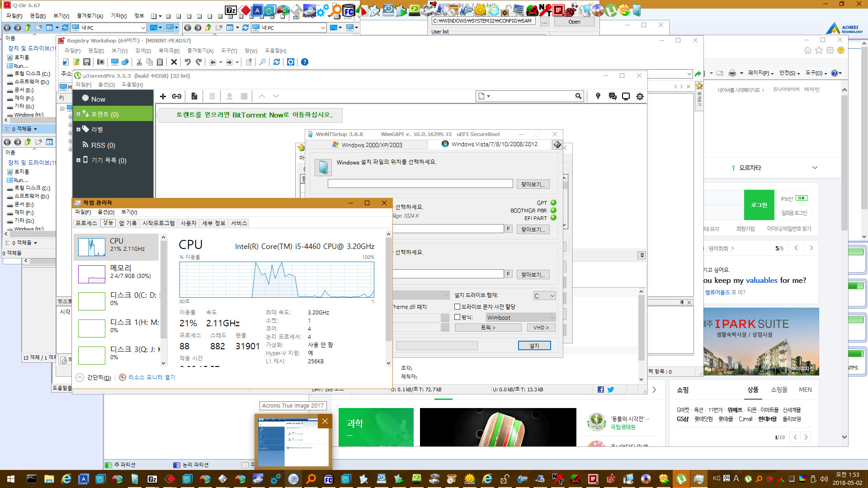868x488 pixels.
Task: Check 드라이브 문자 사전 할당 checkbox
Action: pos(457,306)
